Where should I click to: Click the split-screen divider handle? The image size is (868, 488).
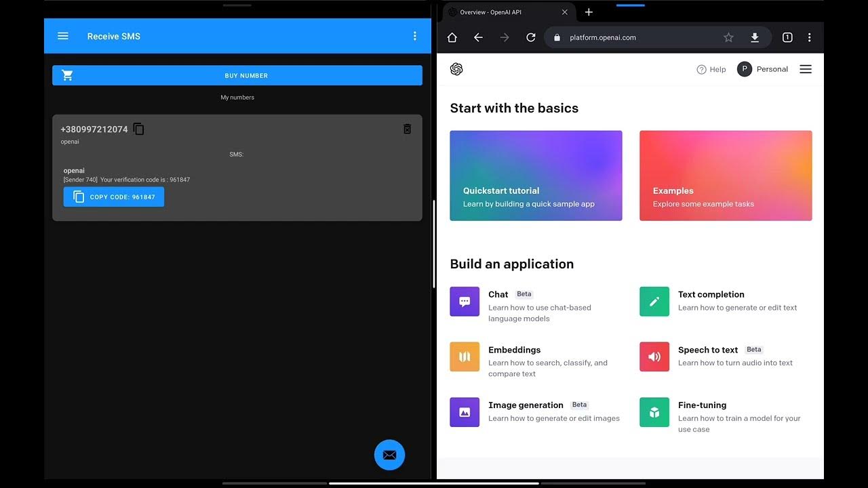click(x=433, y=244)
